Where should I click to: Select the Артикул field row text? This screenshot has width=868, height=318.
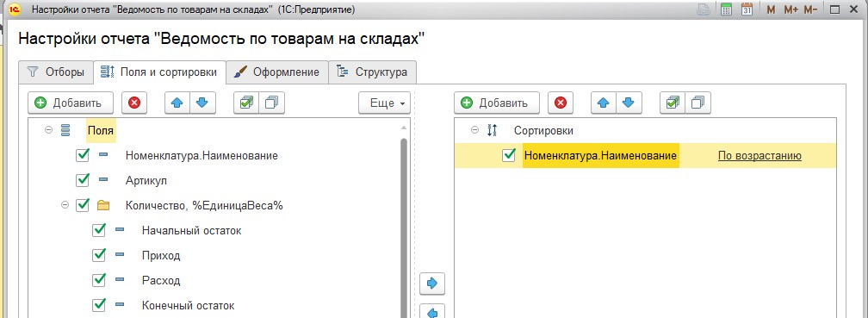[x=146, y=181]
